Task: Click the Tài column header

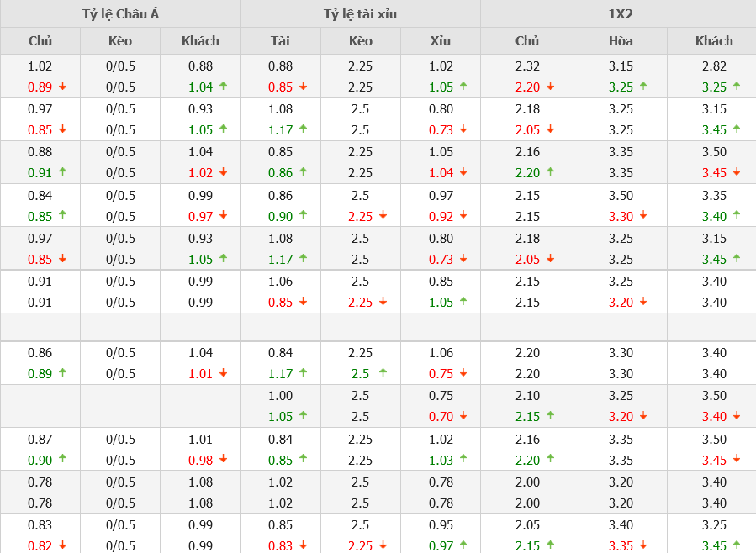Action: [x=280, y=40]
